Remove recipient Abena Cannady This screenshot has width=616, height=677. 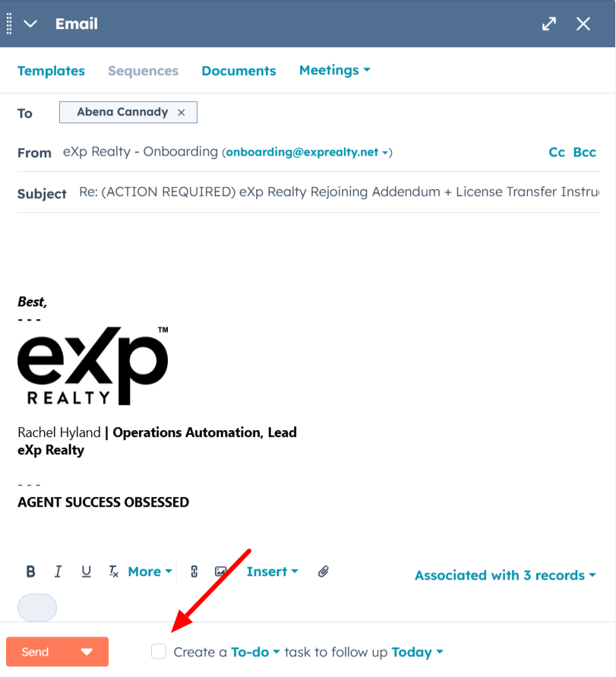182,112
